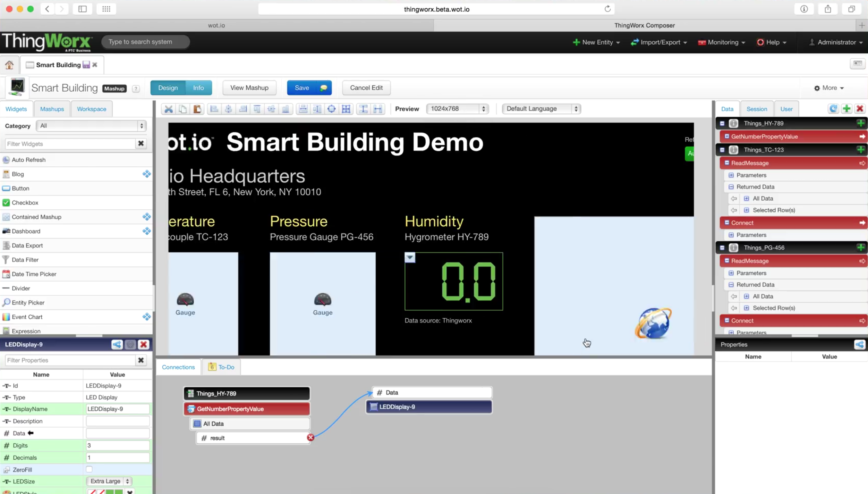Open the Import/Export menu

[659, 42]
